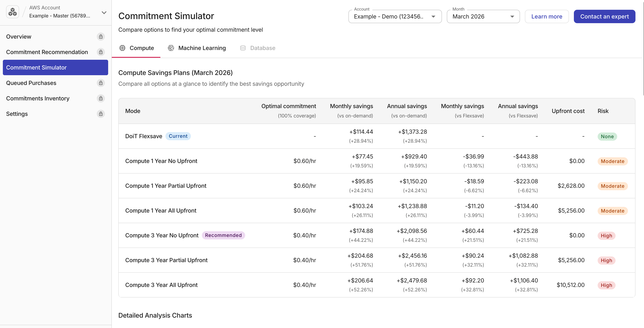Open Settings in sidebar
Screen dimensions: 644x328
point(55,114)
